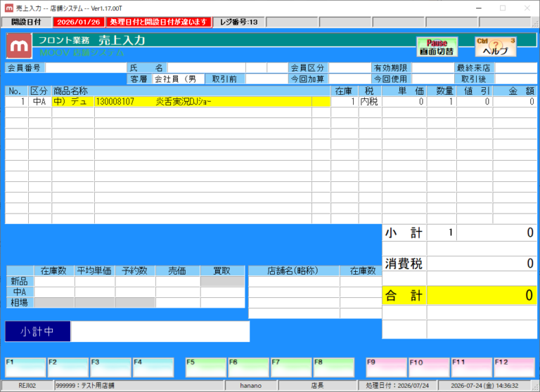The height and width of the screenshot is (392, 540).
Task: Click the 中）デュ cell in row 1
Action: pos(73,102)
